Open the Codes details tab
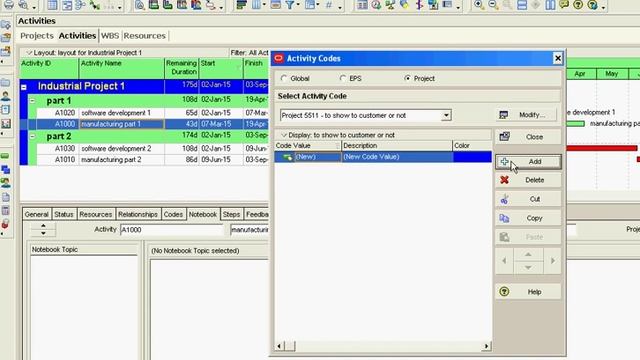This screenshot has width=640, height=360. coord(173,214)
